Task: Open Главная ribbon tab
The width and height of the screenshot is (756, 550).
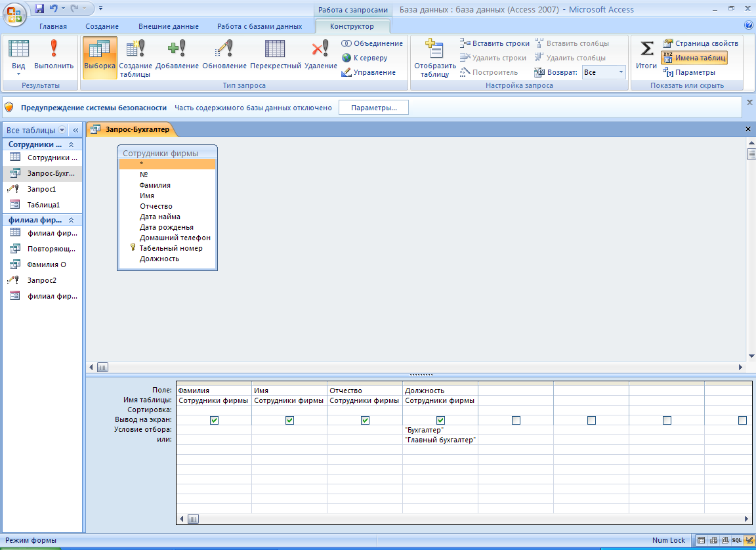Action: (53, 26)
